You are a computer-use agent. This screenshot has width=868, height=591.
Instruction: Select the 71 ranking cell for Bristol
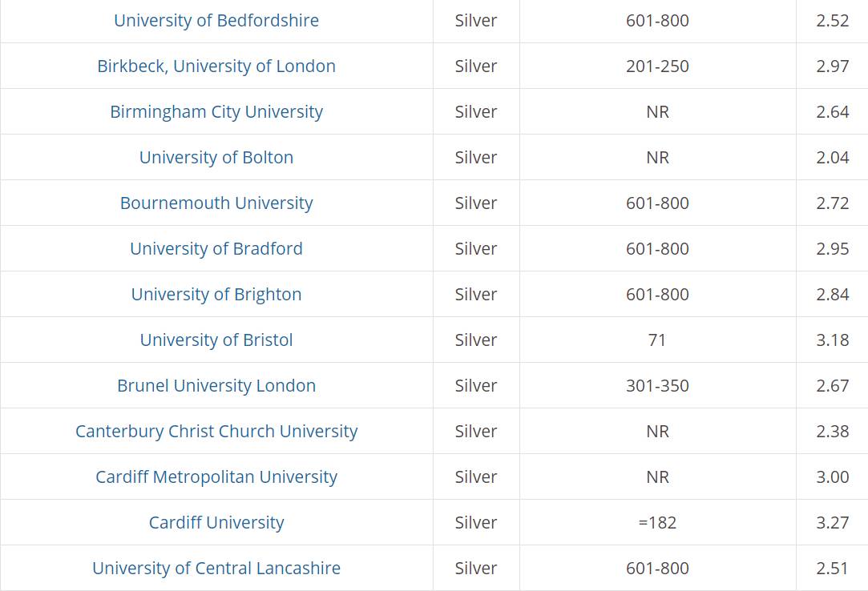pyautogui.click(x=657, y=340)
